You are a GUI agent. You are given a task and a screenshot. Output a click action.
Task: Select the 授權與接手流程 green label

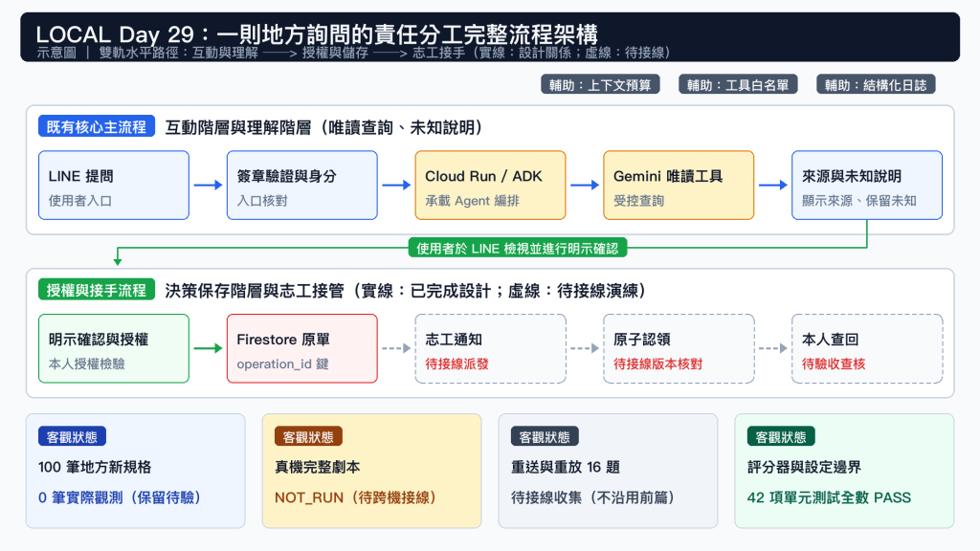click(97, 290)
